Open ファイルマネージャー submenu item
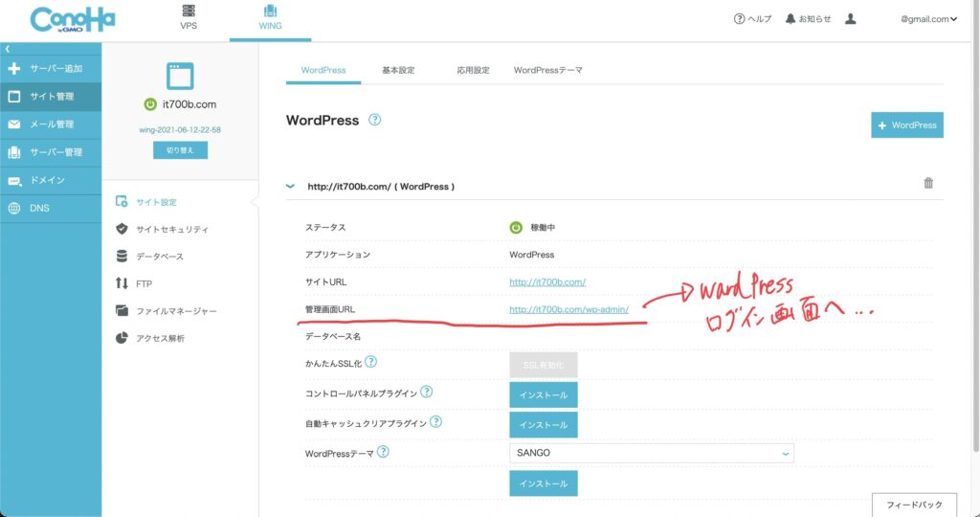The height and width of the screenshot is (517, 980). [x=166, y=311]
